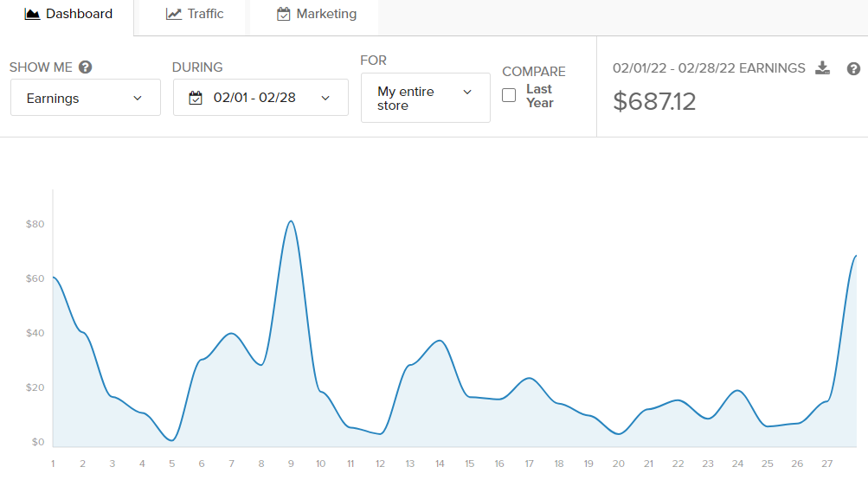Viewport: 868px width, 486px height.
Task: Click the $80 y-axis label
Action: point(35,224)
